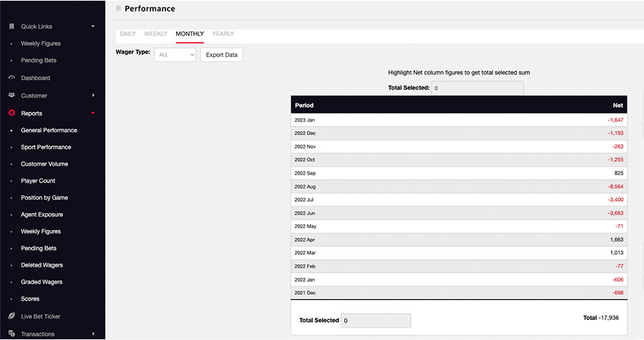The height and width of the screenshot is (340, 644).
Task: Select net value 825 for 2022 Sep
Action: coord(619,173)
